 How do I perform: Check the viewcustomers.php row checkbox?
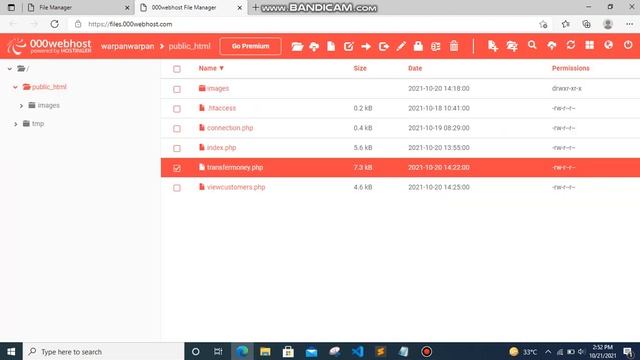point(177,188)
